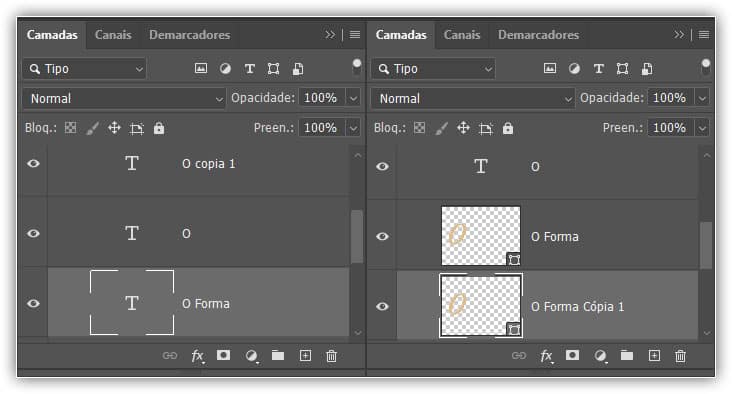732x394 pixels.
Task: Create new group folder in right panel
Action: tap(627, 355)
